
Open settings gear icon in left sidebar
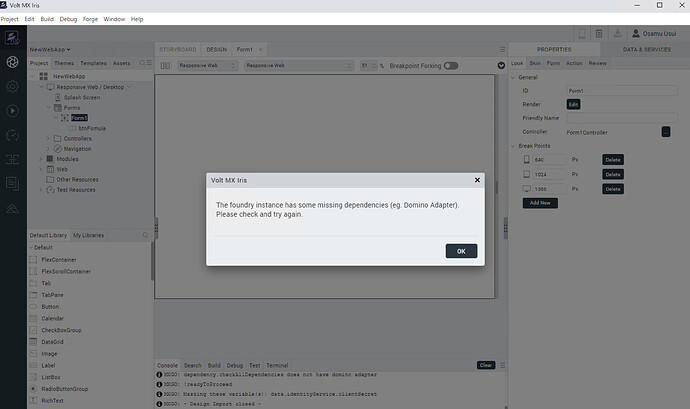click(x=12, y=86)
